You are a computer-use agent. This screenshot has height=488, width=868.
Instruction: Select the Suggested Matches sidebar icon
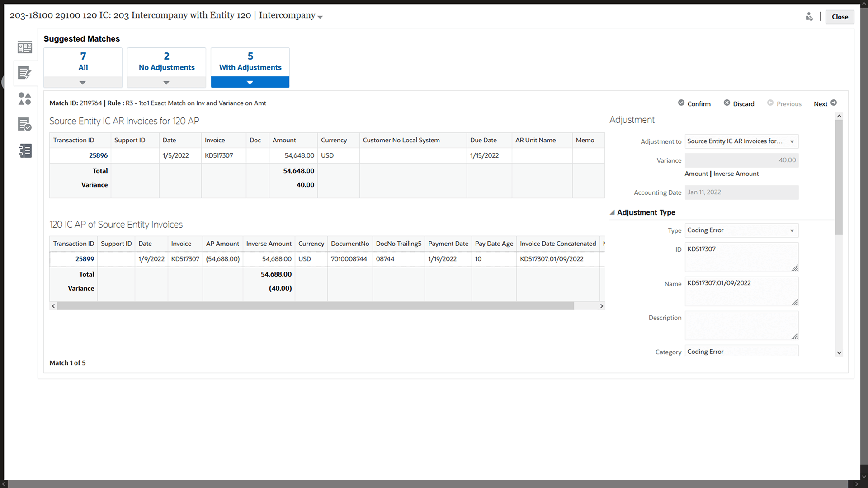pyautogui.click(x=25, y=73)
